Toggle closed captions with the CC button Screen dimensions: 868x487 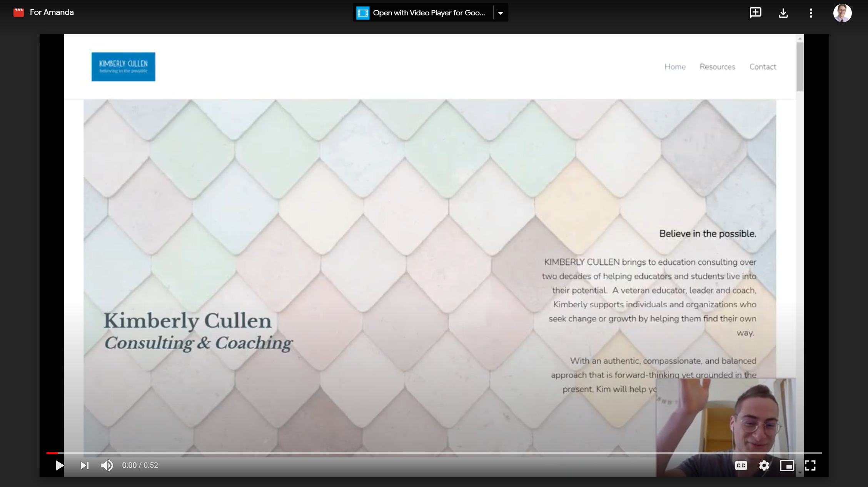[x=741, y=465]
